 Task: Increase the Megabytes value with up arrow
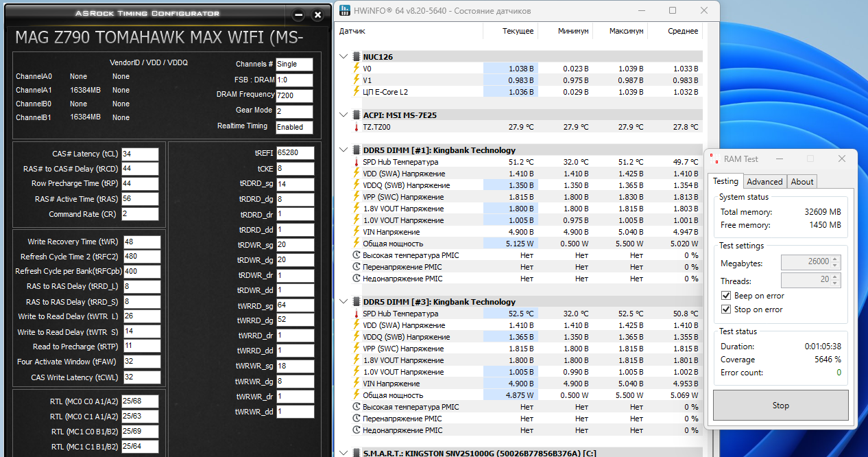[836, 259]
